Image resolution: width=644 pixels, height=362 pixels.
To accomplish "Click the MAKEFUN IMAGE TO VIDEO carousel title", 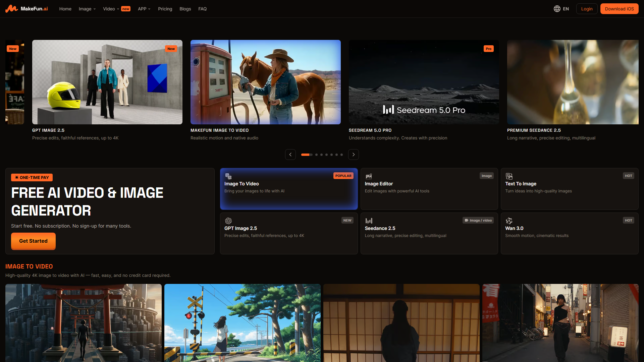I will point(220,130).
